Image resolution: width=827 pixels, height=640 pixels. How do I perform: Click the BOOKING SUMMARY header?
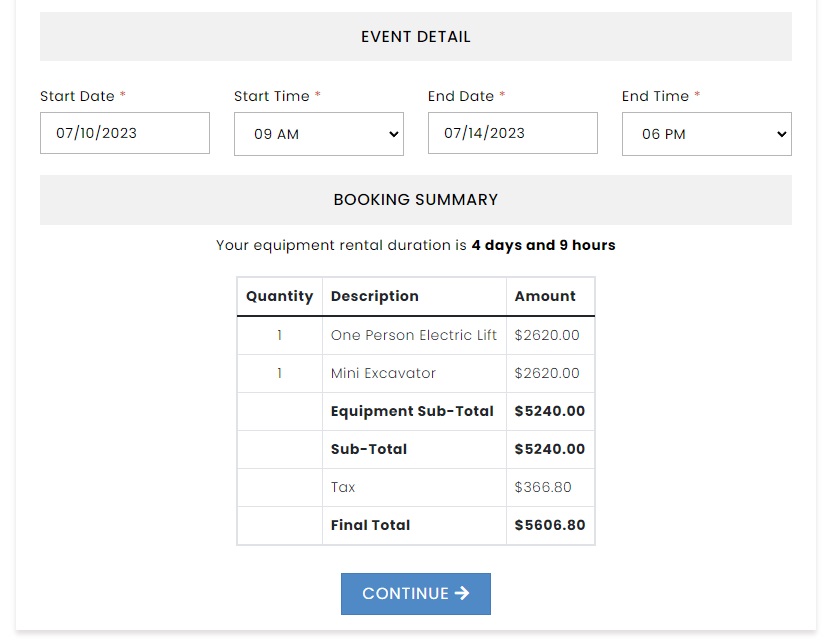pos(415,199)
